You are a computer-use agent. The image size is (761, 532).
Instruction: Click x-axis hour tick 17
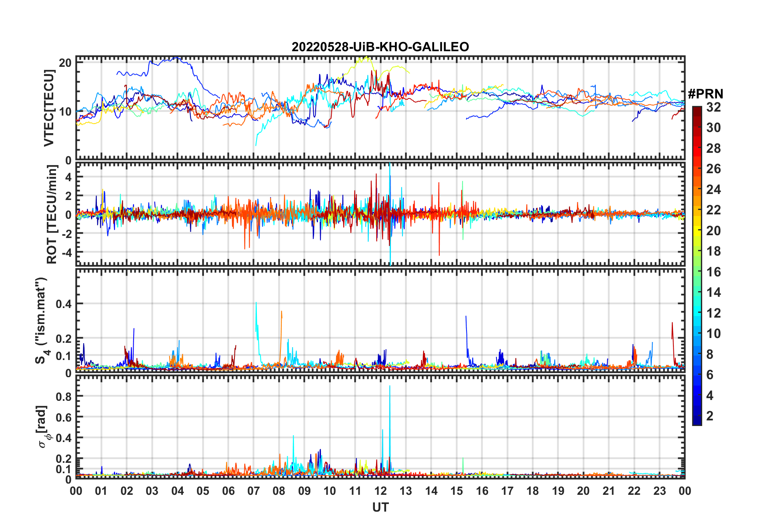507,491
